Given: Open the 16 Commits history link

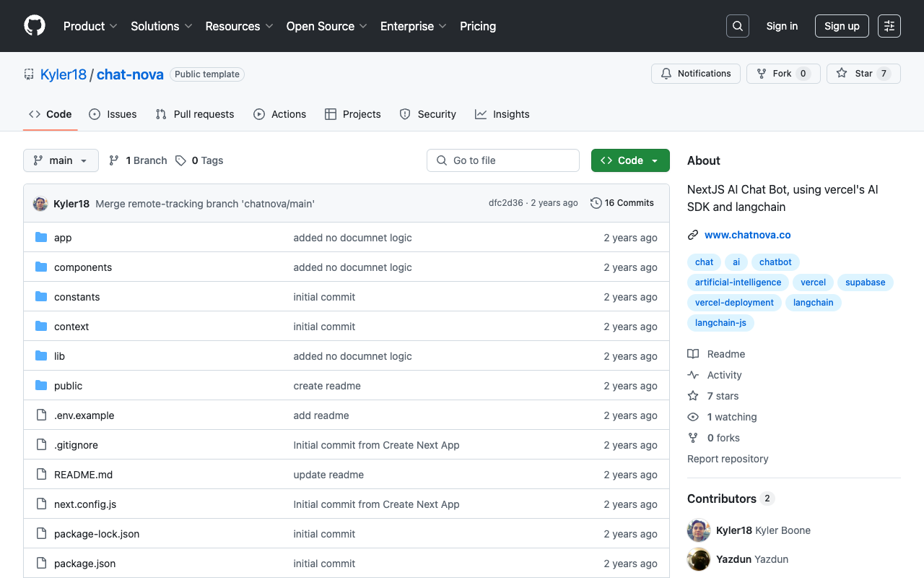Looking at the screenshot, I should coord(622,203).
